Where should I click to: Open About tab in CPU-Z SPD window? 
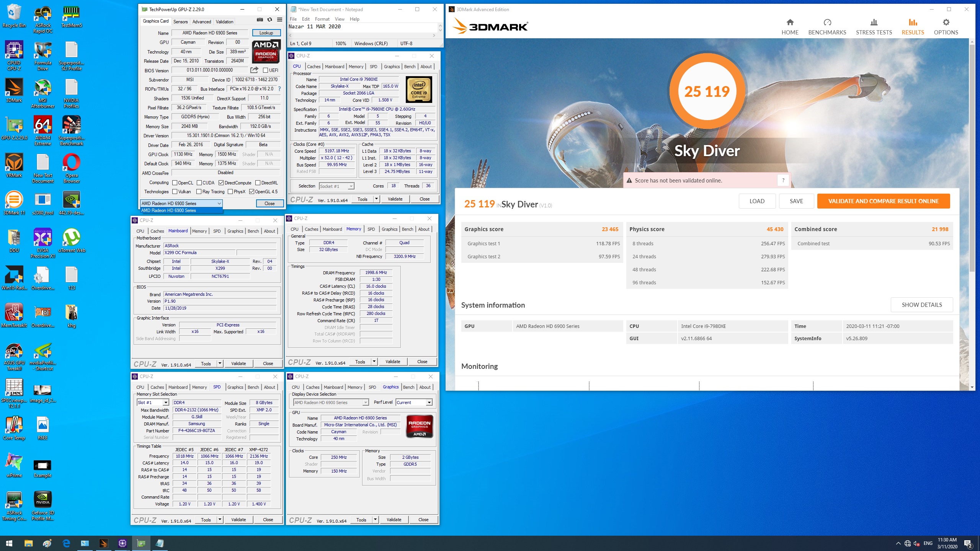(x=269, y=387)
